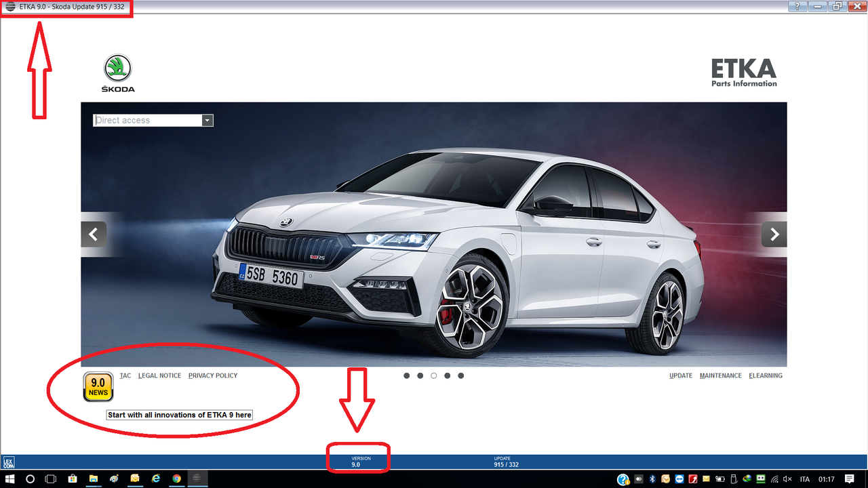The image size is (868, 488).
Task: Select the fourth carousel dot
Action: (x=447, y=375)
